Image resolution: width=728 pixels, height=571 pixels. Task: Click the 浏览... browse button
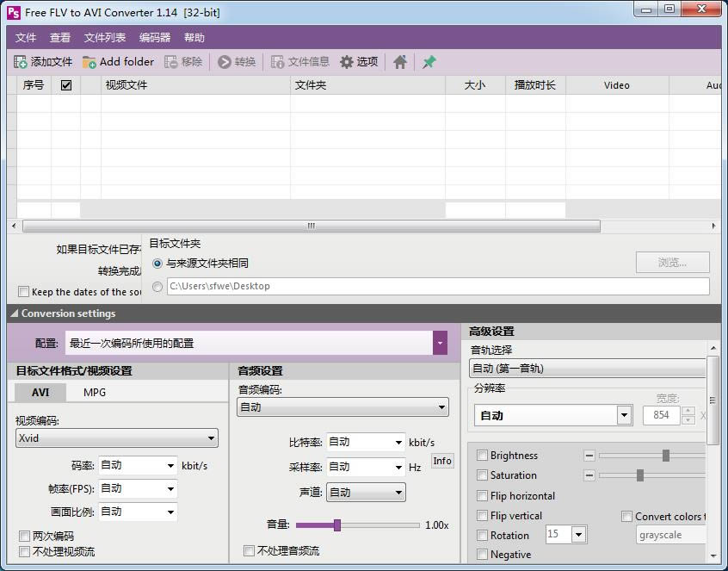click(672, 263)
